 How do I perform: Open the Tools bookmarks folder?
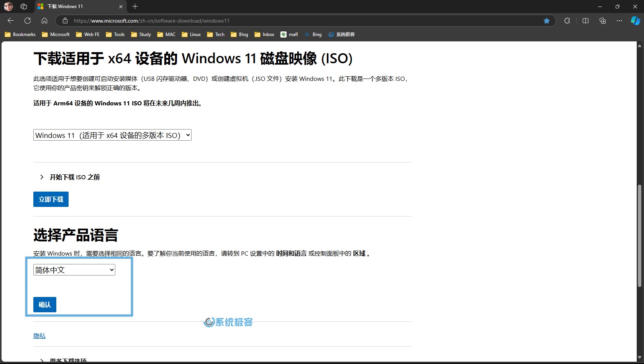pyautogui.click(x=115, y=34)
